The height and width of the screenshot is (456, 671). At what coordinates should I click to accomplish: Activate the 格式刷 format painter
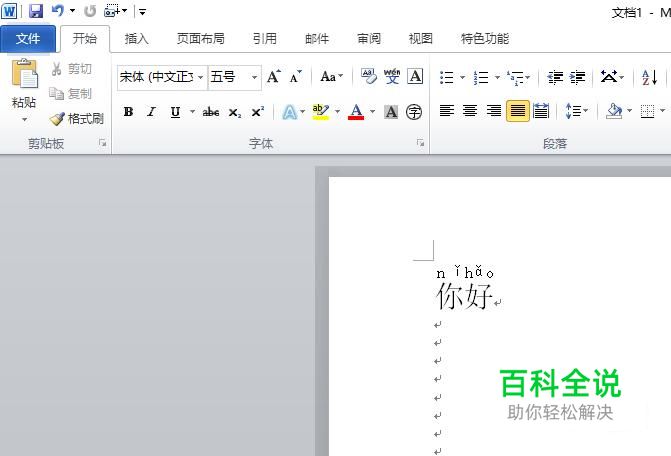77,118
